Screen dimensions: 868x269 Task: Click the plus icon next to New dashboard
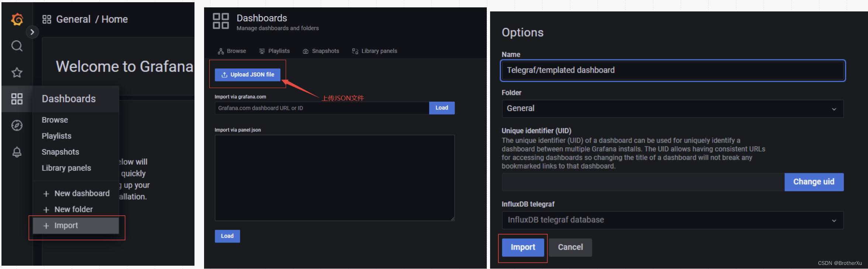tap(46, 194)
